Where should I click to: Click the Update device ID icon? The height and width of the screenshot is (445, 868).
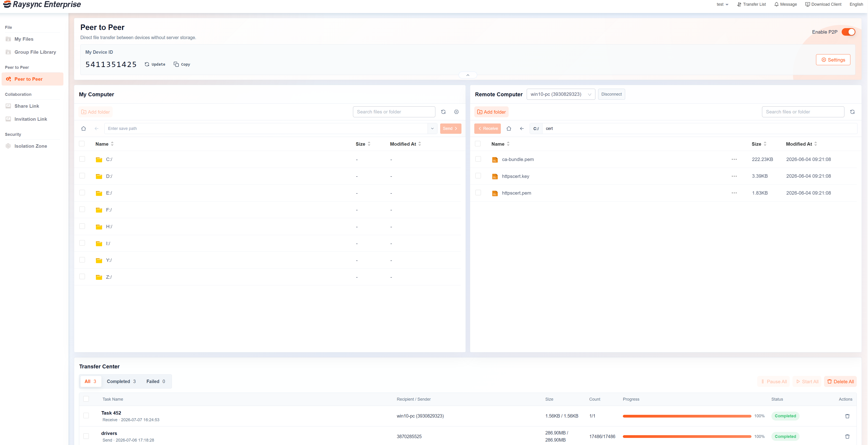[147, 64]
